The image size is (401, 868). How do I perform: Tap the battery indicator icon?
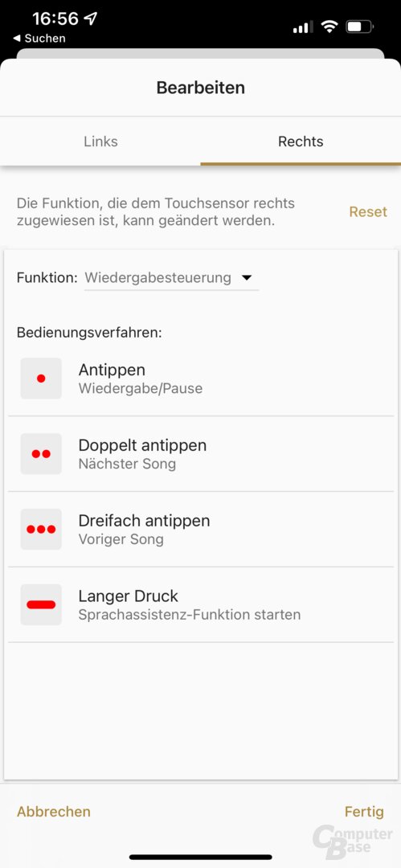359,26
